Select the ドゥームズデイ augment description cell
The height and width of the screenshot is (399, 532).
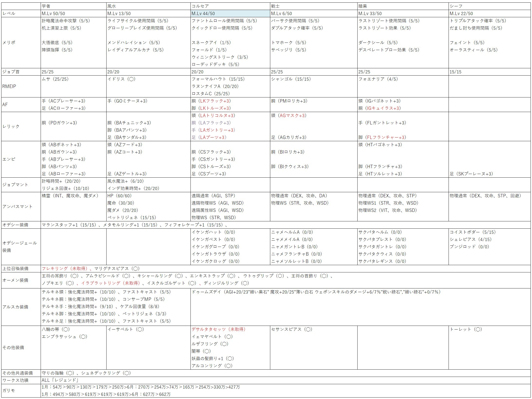tap(316, 292)
